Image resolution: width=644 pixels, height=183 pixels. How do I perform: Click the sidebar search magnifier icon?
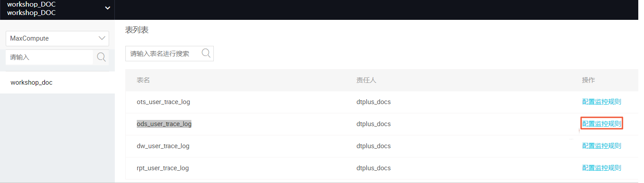click(x=101, y=57)
